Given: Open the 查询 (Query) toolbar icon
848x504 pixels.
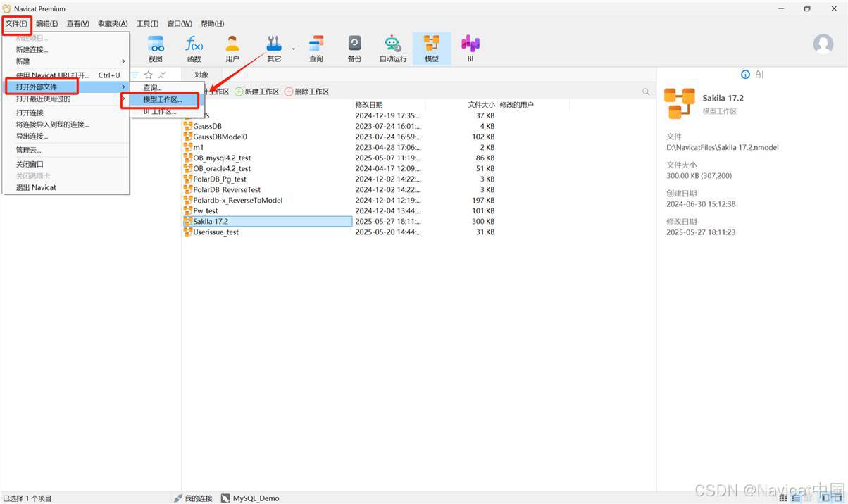Looking at the screenshot, I should tap(316, 49).
